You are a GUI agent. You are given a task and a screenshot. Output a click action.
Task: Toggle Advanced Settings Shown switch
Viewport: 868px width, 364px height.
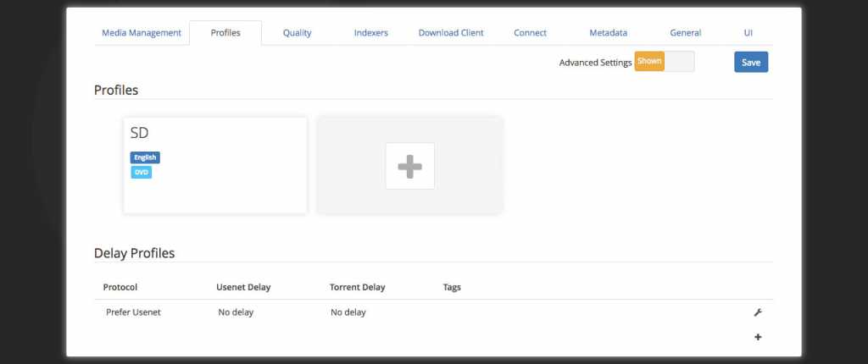665,62
